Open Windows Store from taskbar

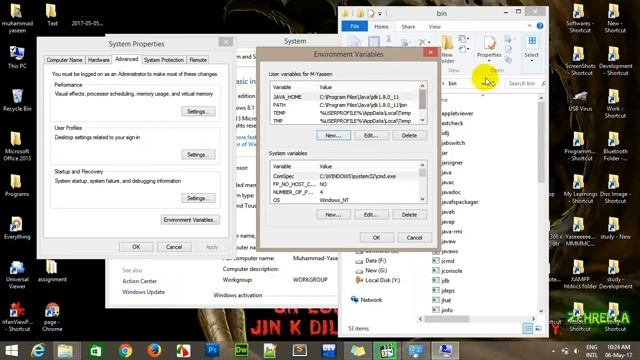tap(96, 351)
